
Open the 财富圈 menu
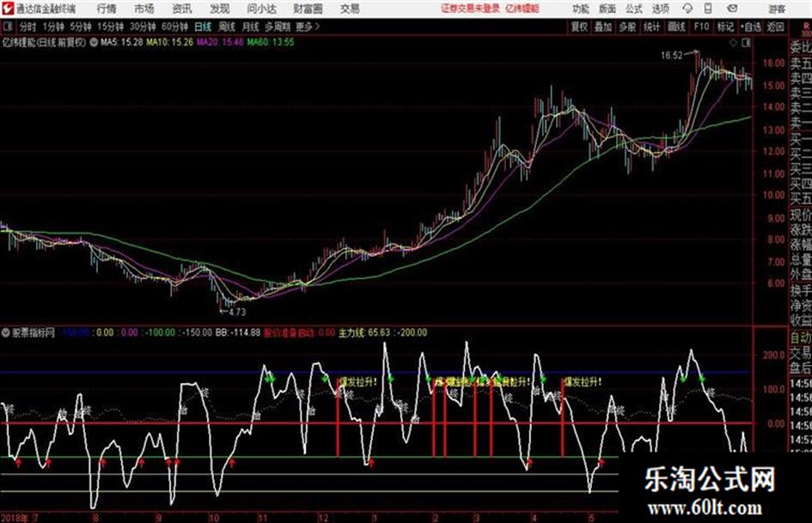tap(308, 9)
